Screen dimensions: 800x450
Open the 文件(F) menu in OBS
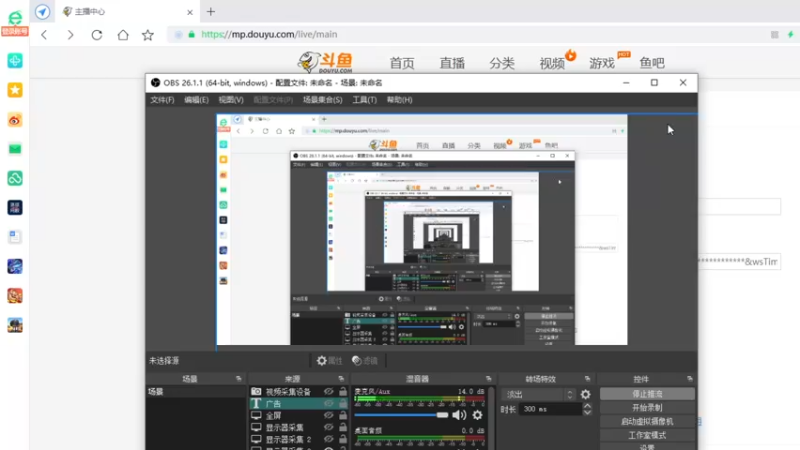(x=162, y=100)
